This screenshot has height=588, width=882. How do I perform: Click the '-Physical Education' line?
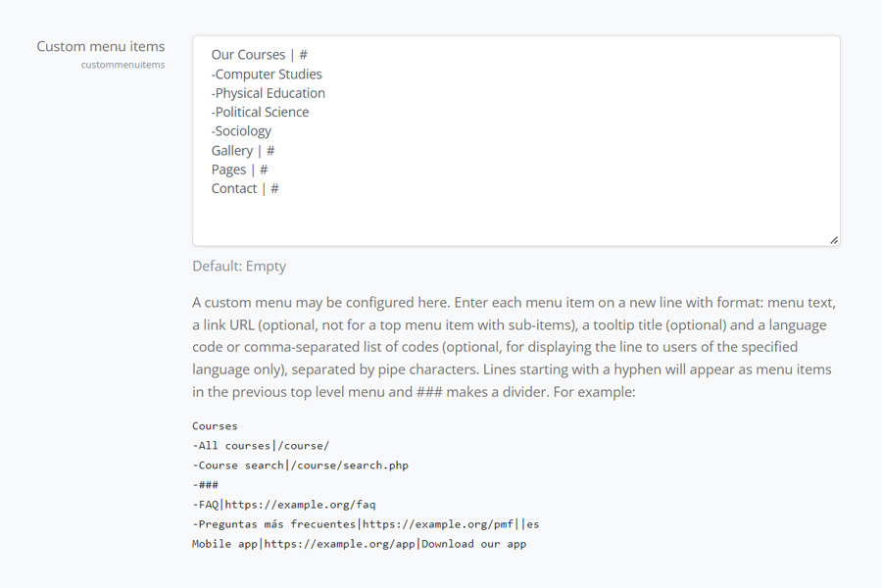coord(269,93)
